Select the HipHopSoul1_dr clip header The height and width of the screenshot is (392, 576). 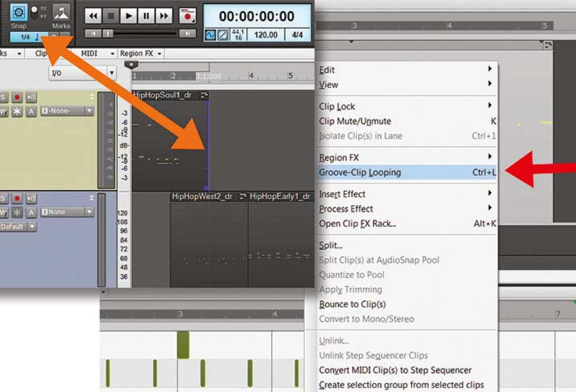click(170, 95)
